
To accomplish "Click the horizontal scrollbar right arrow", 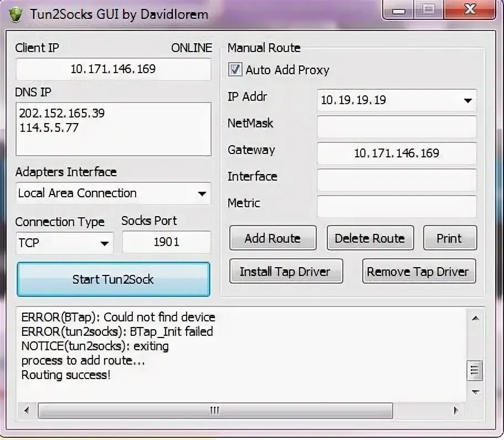I will click(x=455, y=410).
